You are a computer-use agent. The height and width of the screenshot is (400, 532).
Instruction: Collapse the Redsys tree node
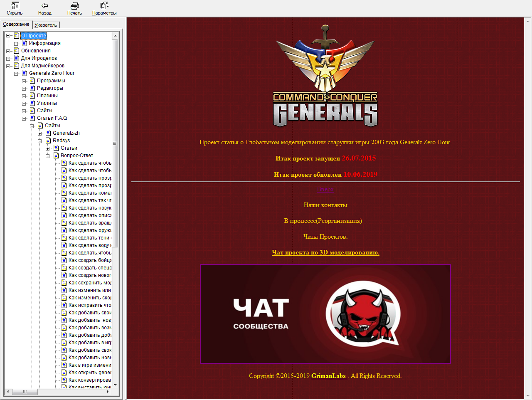tap(39, 141)
